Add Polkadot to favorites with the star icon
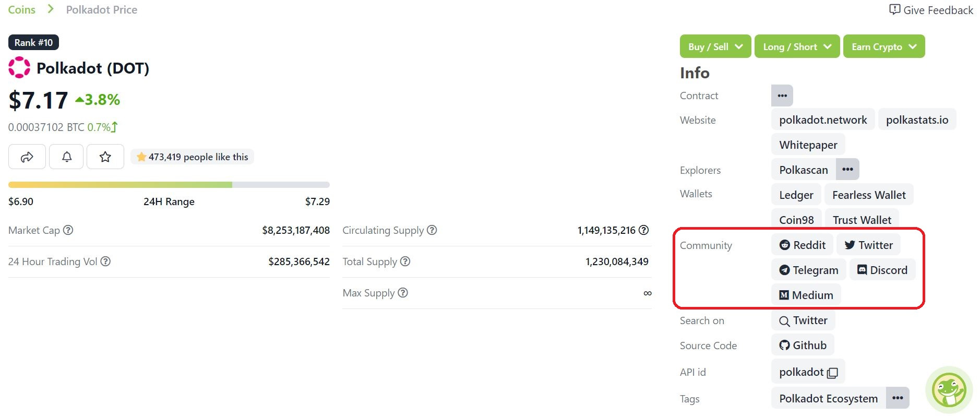The image size is (980, 416). pos(105,157)
